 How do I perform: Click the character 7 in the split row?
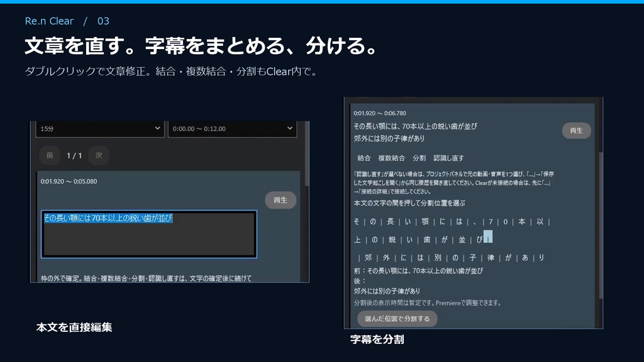point(491,222)
